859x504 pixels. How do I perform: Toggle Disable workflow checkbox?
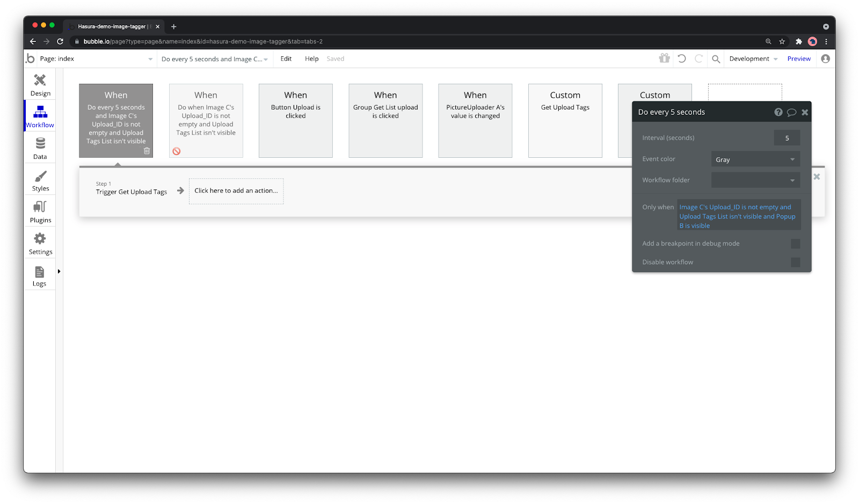(796, 262)
